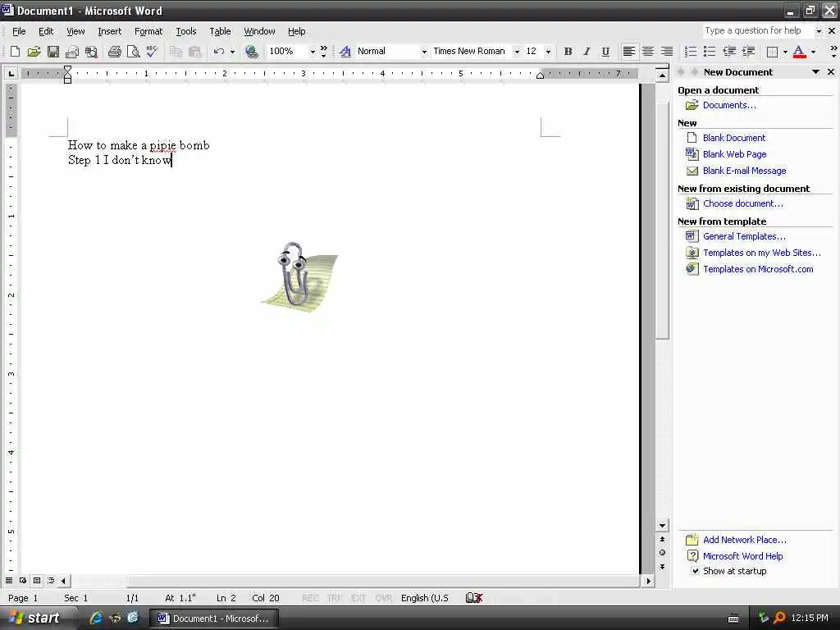The image size is (840, 630).
Task: Click Choose document... link
Action: click(x=742, y=203)
